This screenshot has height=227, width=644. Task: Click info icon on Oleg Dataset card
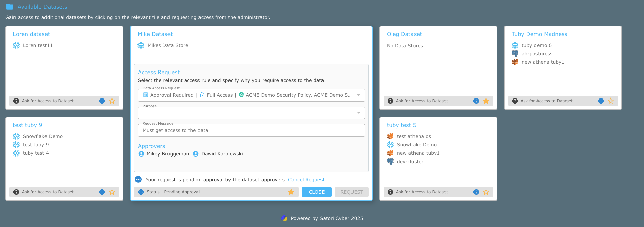pyautogui.click(x=476, y=101)
